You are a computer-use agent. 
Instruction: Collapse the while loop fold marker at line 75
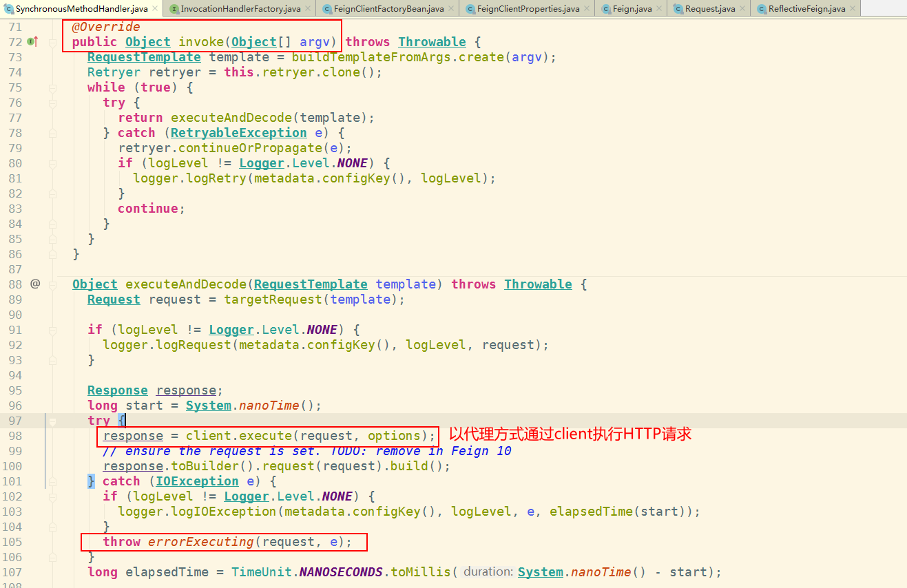pos(52,87)
